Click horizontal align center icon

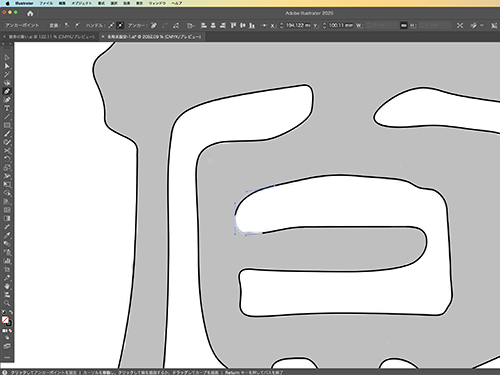pyautogui.click(x=213, y=25)
